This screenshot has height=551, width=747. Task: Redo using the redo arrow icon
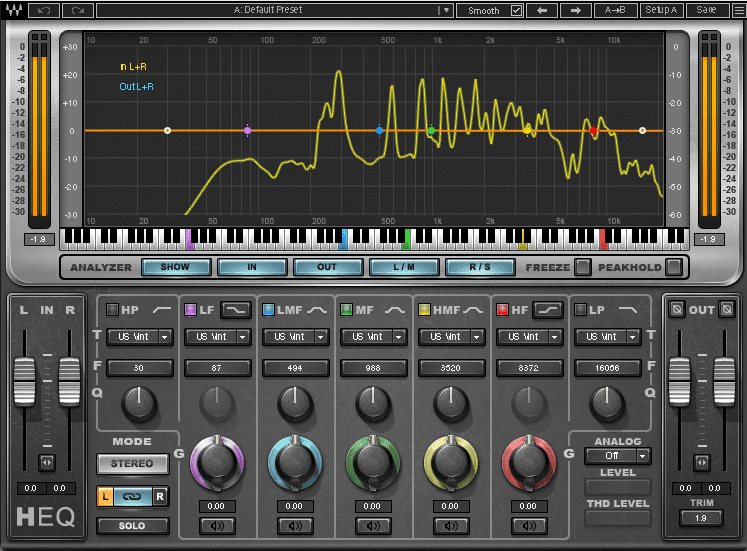(78, 10)
